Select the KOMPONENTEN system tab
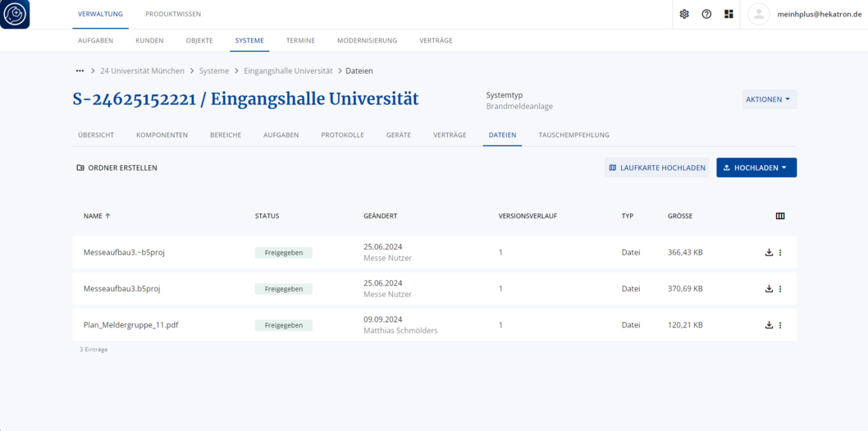The image size is (868, 431). point(162,135)
